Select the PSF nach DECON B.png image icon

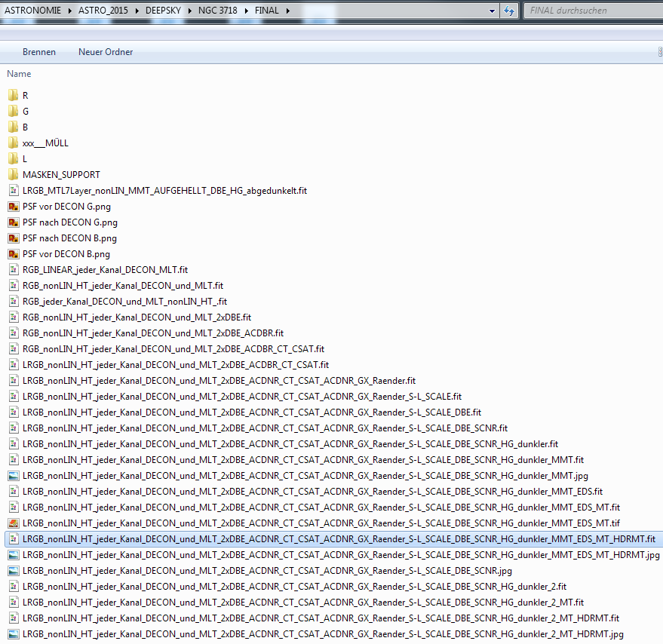[13, 238]
